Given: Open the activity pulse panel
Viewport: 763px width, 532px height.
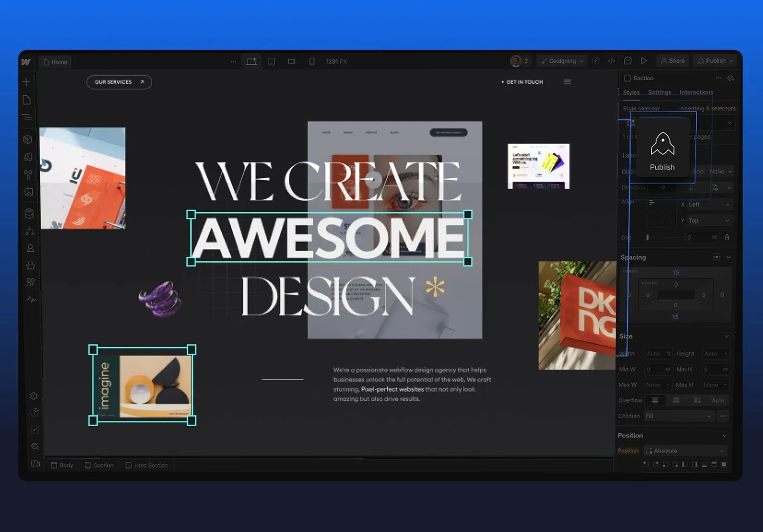Looking at the screenshot, I should [x=31, y=299].
